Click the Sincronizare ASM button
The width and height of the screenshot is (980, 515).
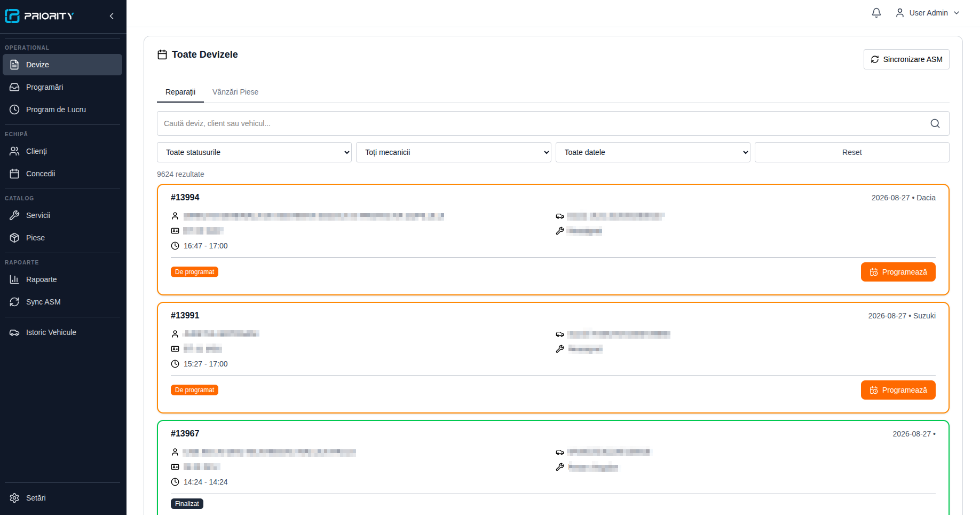click(906, 59)
